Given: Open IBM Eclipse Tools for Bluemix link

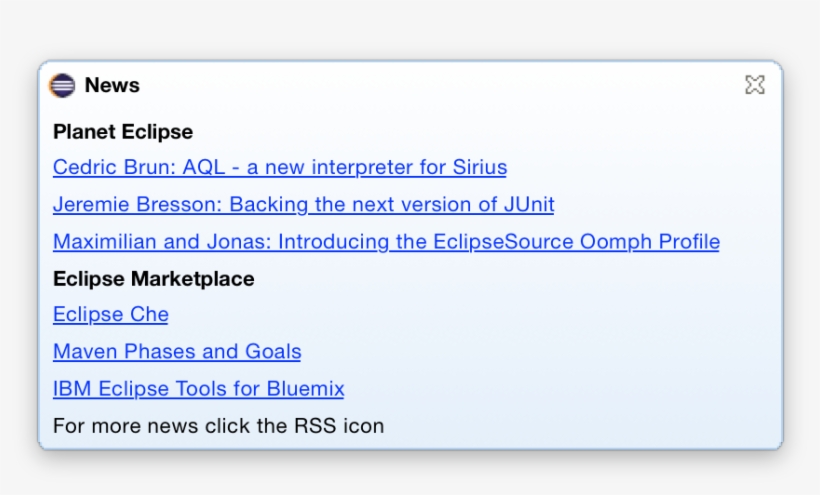Looking at the screenshot, I should click(198, 389).
